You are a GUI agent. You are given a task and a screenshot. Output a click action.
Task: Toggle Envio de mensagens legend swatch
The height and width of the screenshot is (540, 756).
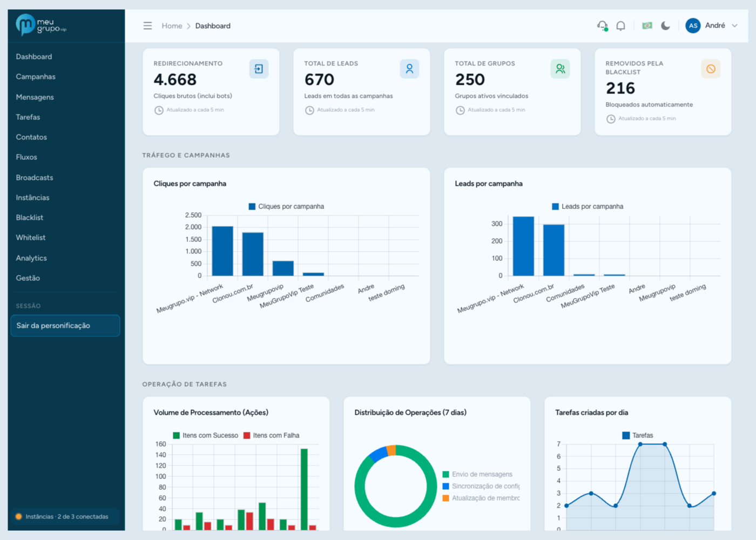[446, 474]
